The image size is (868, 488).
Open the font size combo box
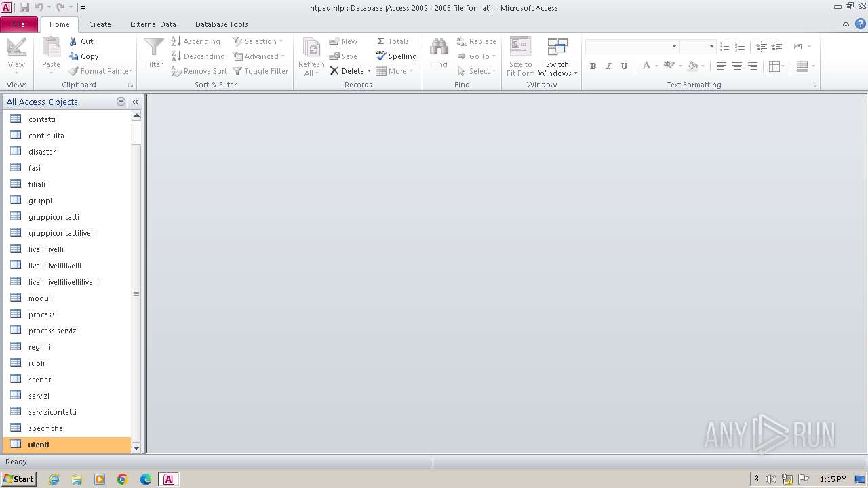pos(698,46)
